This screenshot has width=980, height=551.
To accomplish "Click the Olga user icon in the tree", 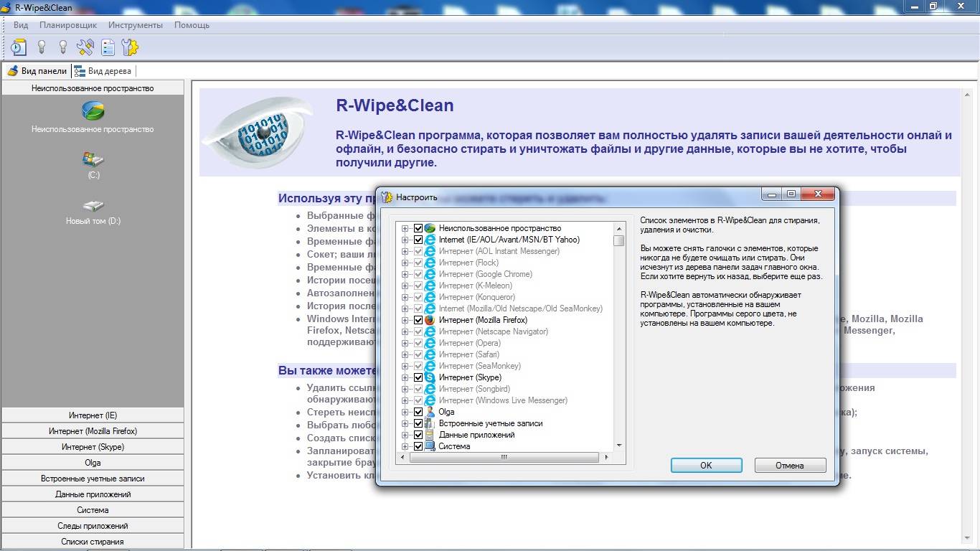I will 430,412.
